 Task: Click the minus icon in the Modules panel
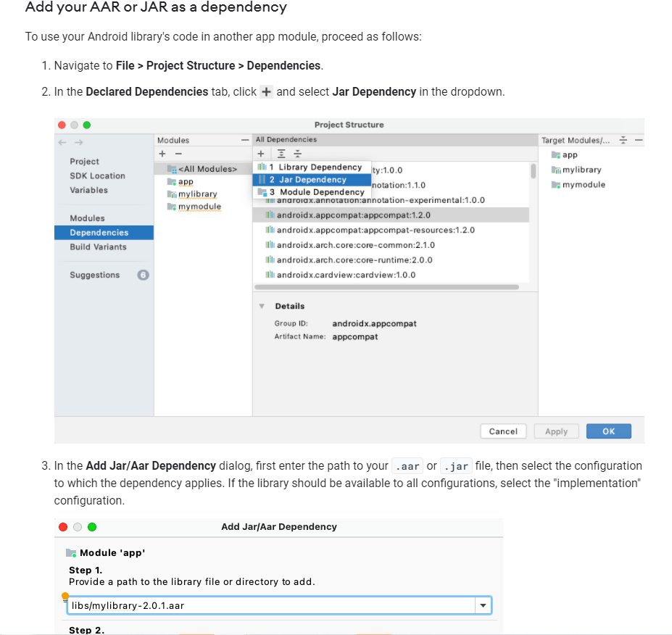(177, 153)
